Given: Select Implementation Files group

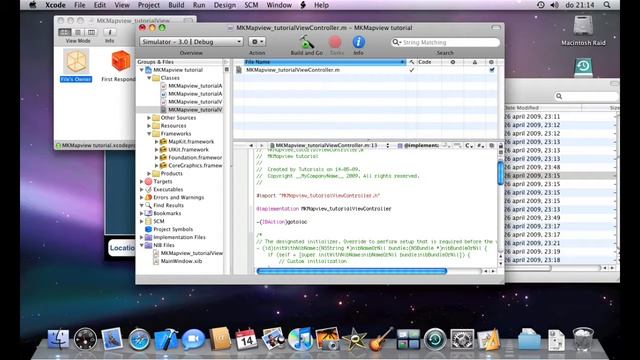Looking at the screenshot, I should click(x=179, y=237).
